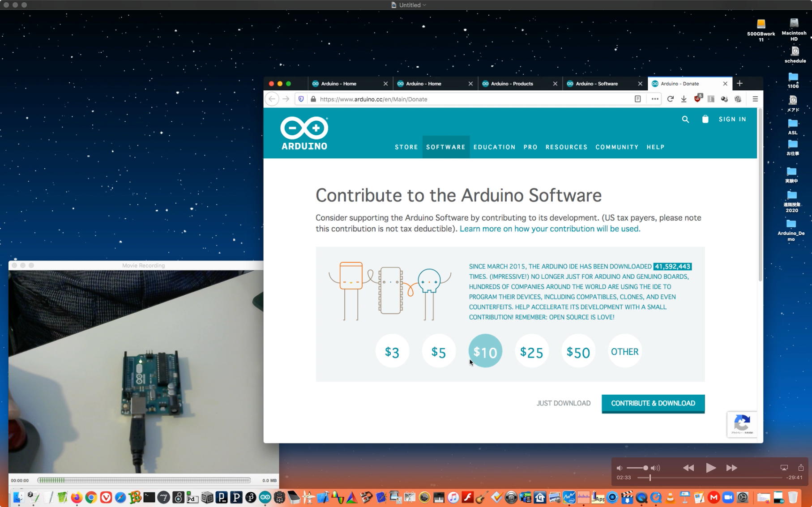Open the uBlock Origin extension
The height and width of the screenshot is (507, 812).
pos(697,98)
